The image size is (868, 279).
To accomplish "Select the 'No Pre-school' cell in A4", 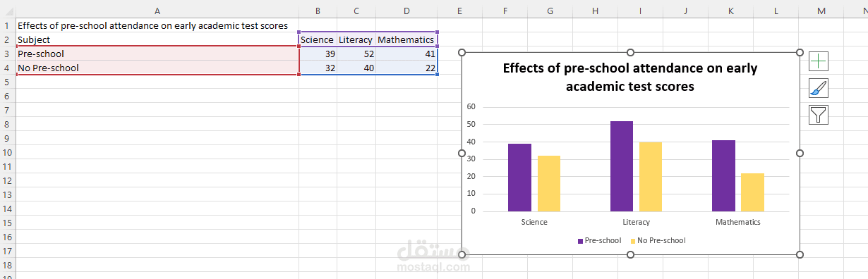I will 157,68.
